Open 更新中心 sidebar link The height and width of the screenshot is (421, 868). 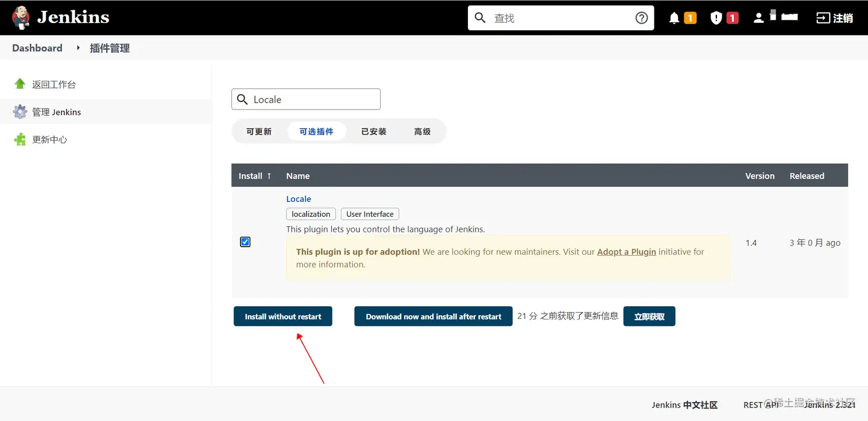[49, 139]
